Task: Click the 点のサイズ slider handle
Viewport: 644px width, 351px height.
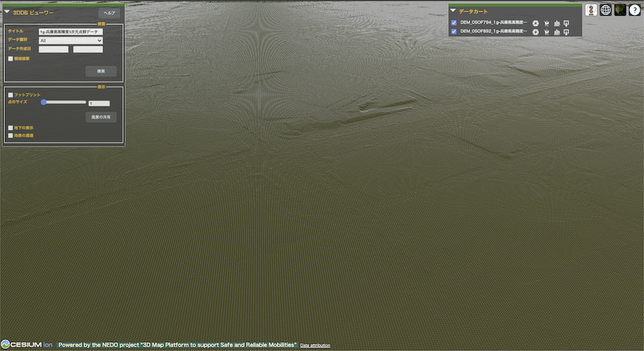Action: click(44, 102)
